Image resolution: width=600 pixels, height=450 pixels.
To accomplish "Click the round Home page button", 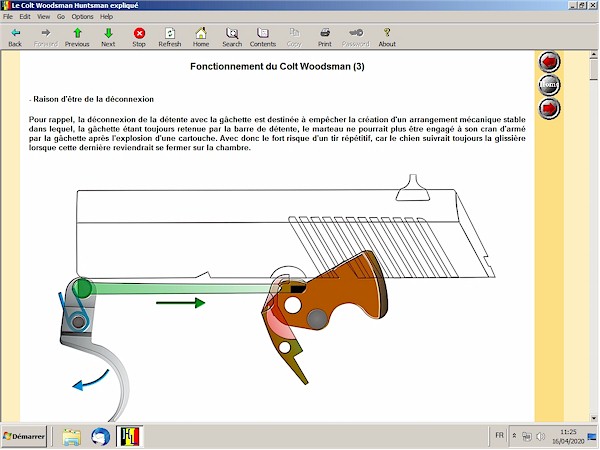I will (x=549, y=85).
